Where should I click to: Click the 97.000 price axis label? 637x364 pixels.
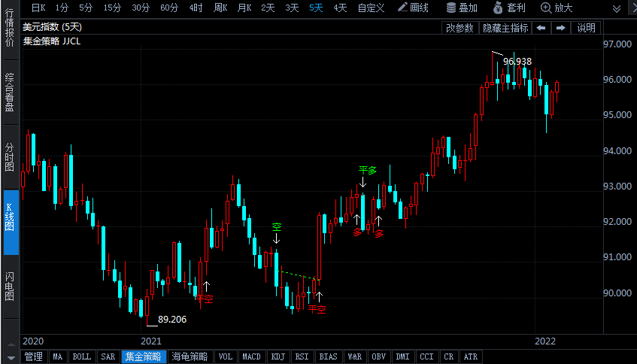[x=617, y=44]
